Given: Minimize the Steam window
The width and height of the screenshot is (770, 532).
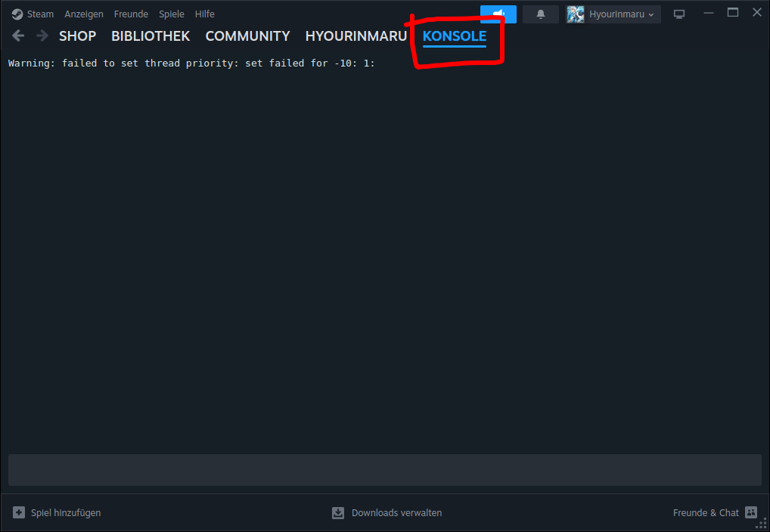Looking at the screenshot, I should coord(709,14).
